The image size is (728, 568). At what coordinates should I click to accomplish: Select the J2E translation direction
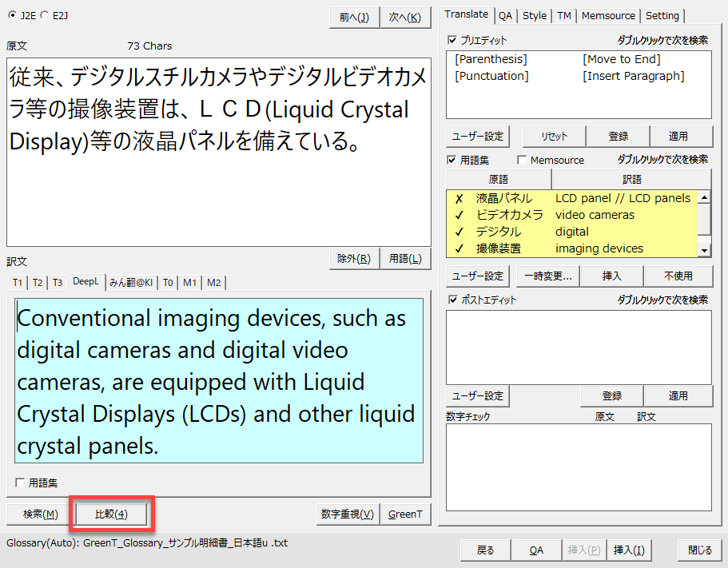tap(13, 15)
